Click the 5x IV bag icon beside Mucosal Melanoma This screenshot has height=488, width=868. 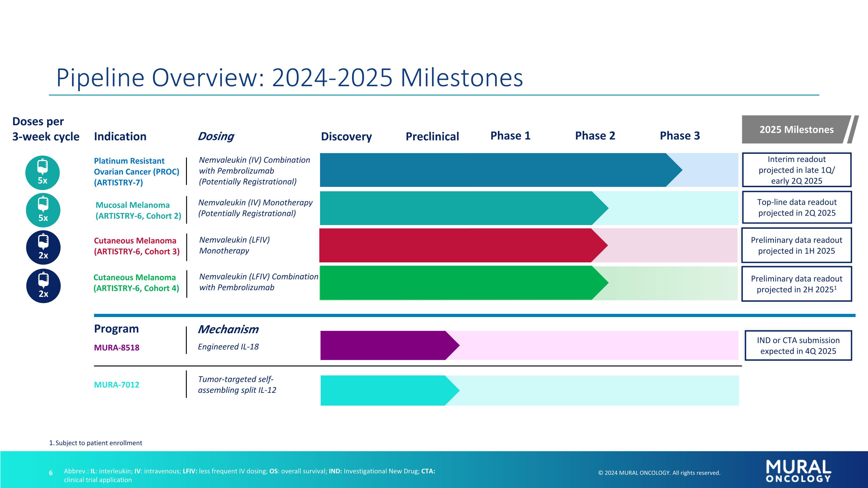[x=43, y=210]
